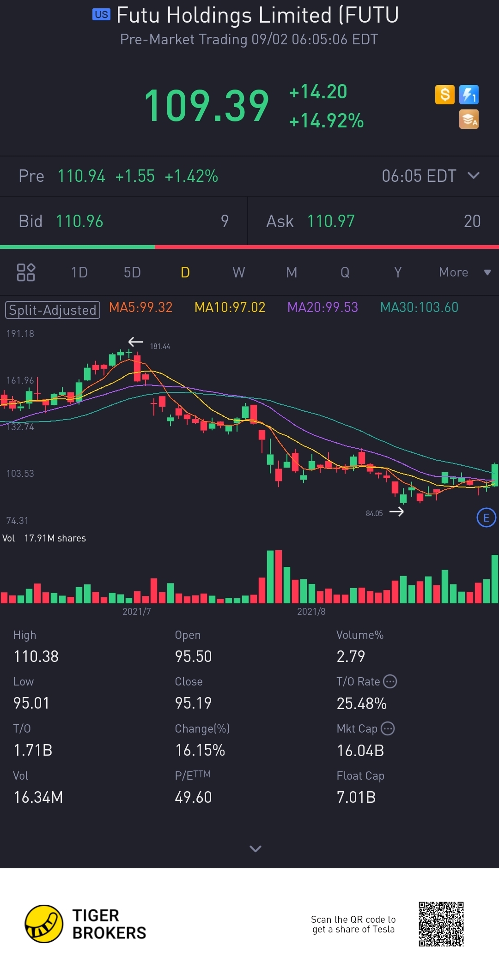
Task: Tap the bid-ask ratio color bar
Action: click(x=249, y=247)
